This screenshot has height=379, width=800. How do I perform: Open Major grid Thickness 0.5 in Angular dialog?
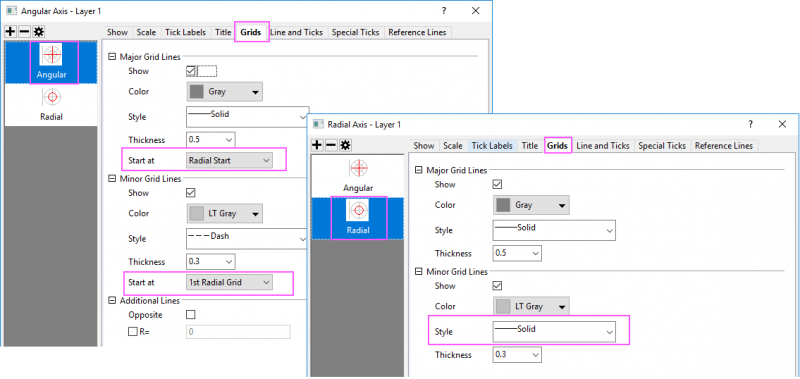[x=211, y=139]
